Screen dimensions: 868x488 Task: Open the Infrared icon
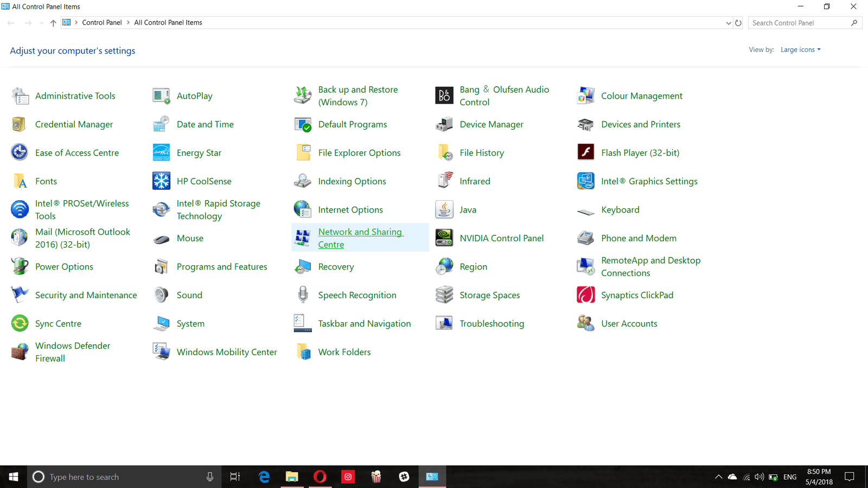click(x=444, y=181)
